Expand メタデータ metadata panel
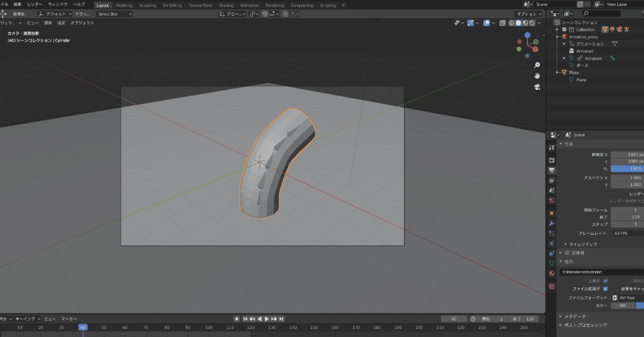 tap(561, 316)
